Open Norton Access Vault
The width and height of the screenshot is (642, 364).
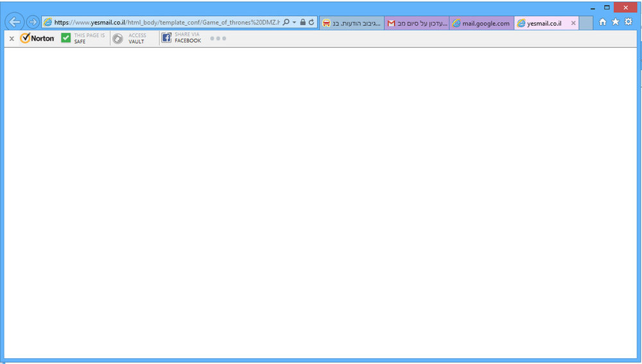point(130,39)
